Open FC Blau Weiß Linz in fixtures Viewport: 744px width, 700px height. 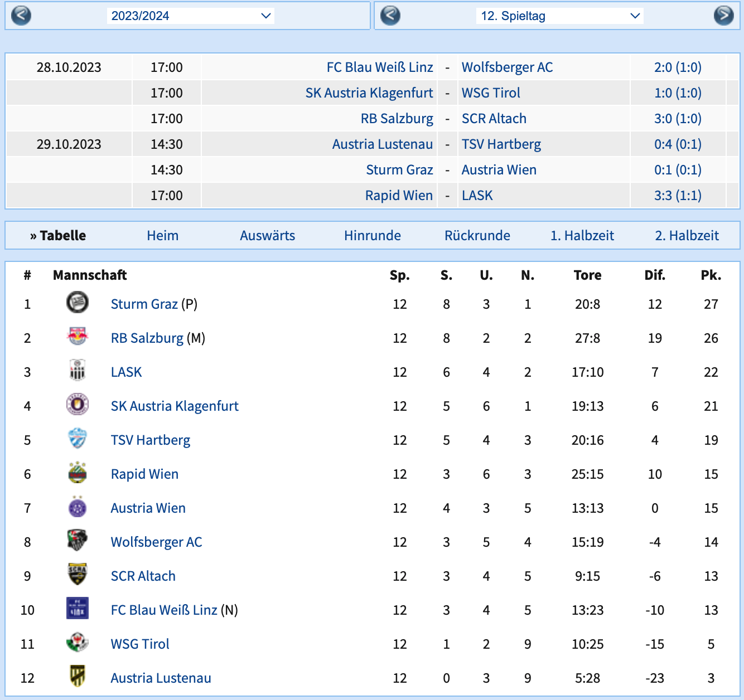380,67
